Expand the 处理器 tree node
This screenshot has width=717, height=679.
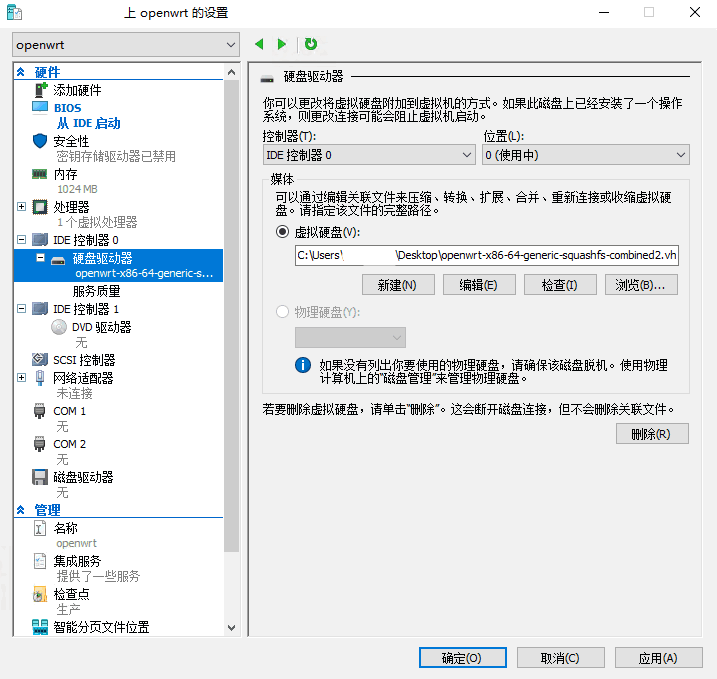(x=21, y=207)
